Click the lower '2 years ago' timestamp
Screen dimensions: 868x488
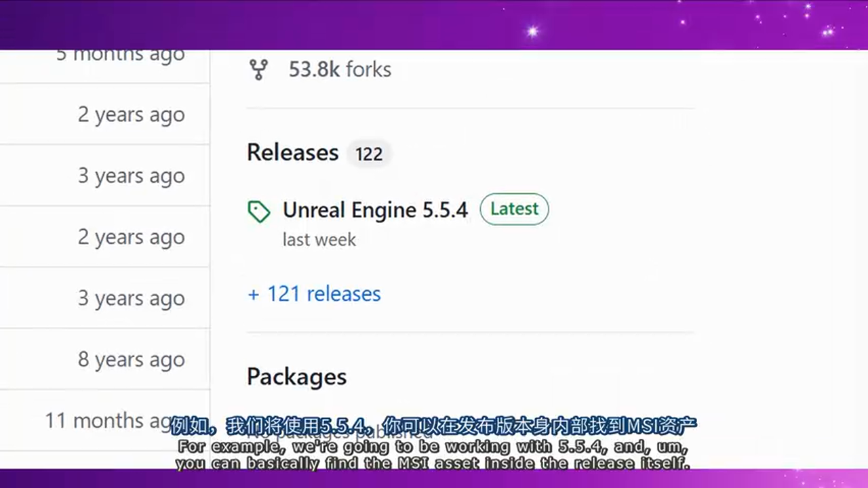131,237
